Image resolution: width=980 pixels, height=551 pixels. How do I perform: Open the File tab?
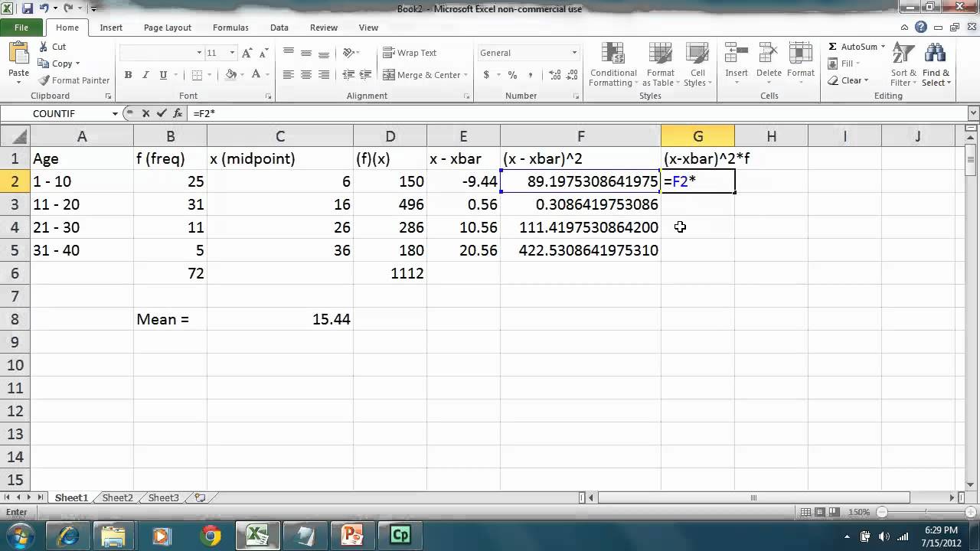pyautogui.click(x=21, y=28)
